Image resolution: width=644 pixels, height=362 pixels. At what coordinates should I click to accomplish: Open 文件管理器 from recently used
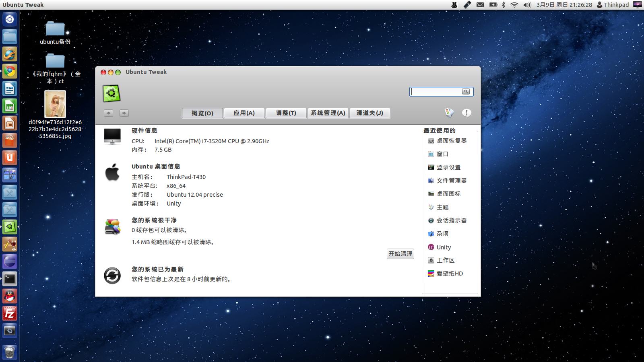(448, 181)
